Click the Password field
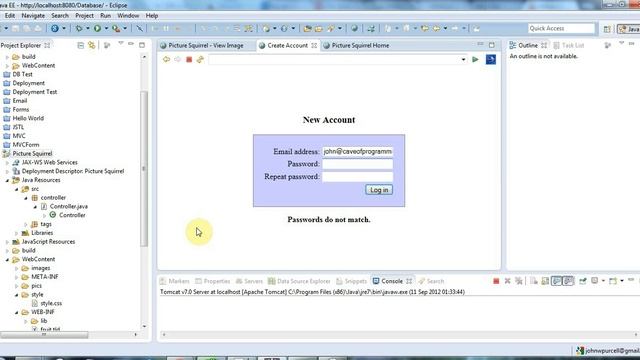Image resolution: width=640 pixels, height=360 pixels. click(358, 164)
